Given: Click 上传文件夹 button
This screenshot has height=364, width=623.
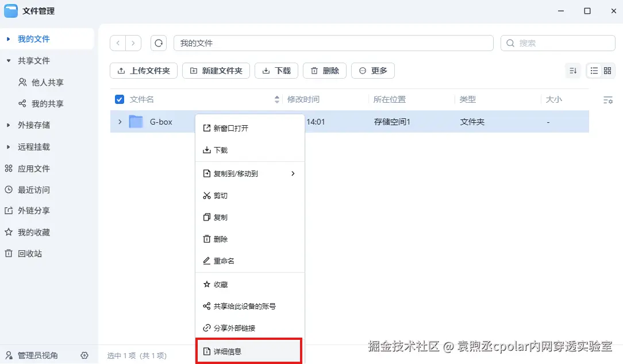Looking at the screenshot, I should click(144, 71).
